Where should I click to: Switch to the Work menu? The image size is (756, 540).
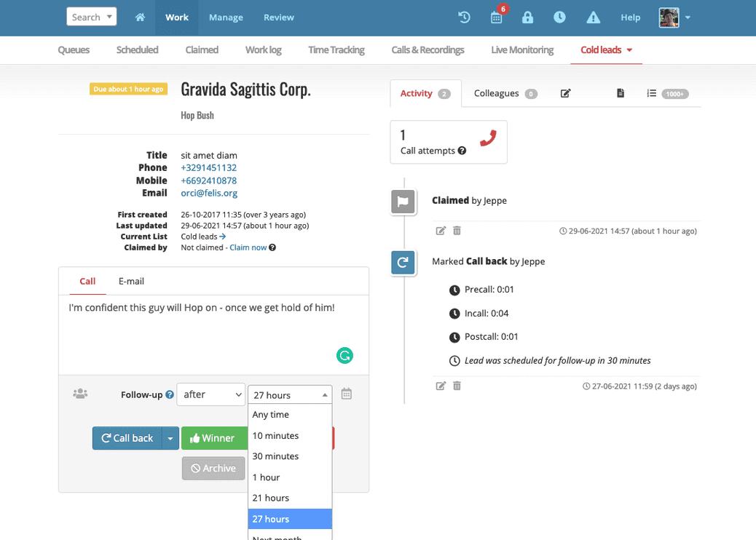coord(177,17)
